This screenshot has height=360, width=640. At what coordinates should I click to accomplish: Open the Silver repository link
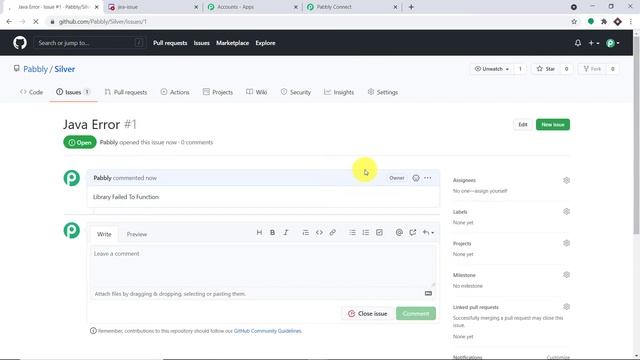[x=64, y=69]
